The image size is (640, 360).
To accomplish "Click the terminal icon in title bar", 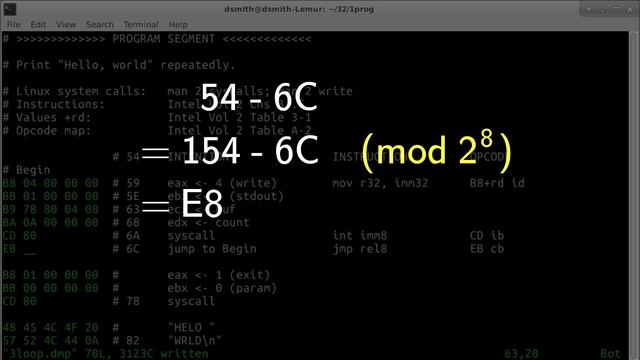I will pyautogui.click(x=10, y=9).
